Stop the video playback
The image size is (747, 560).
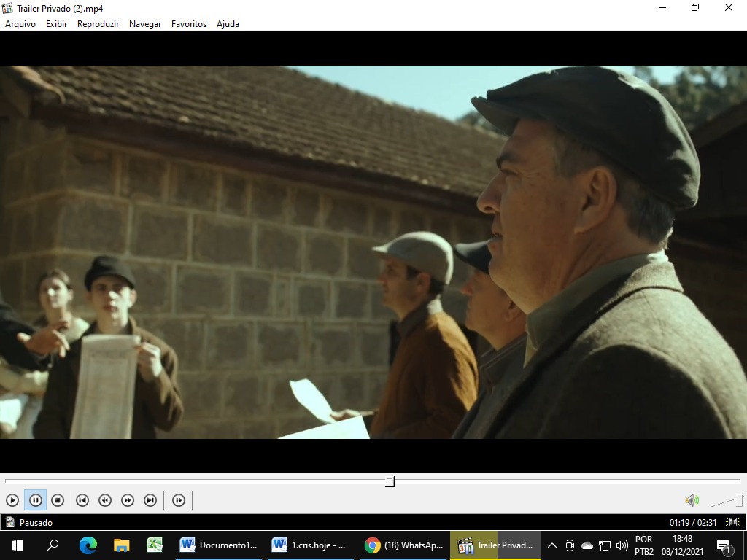(58, 500)
